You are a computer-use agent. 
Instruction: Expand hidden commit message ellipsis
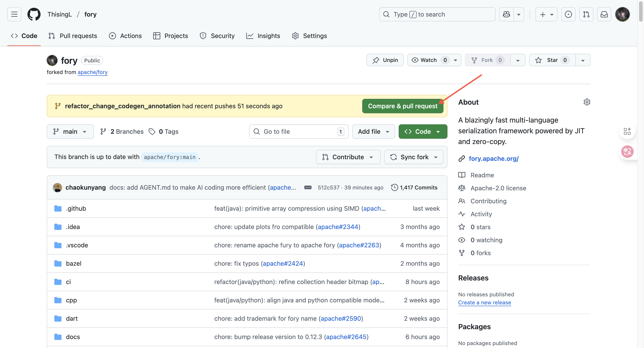(x=307, y=187)
